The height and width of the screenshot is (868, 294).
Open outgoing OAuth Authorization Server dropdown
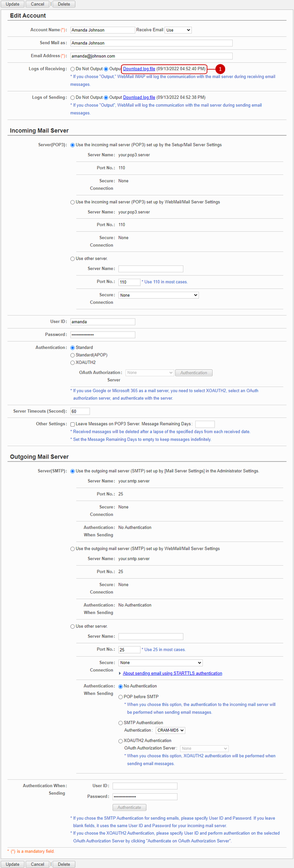205,749
